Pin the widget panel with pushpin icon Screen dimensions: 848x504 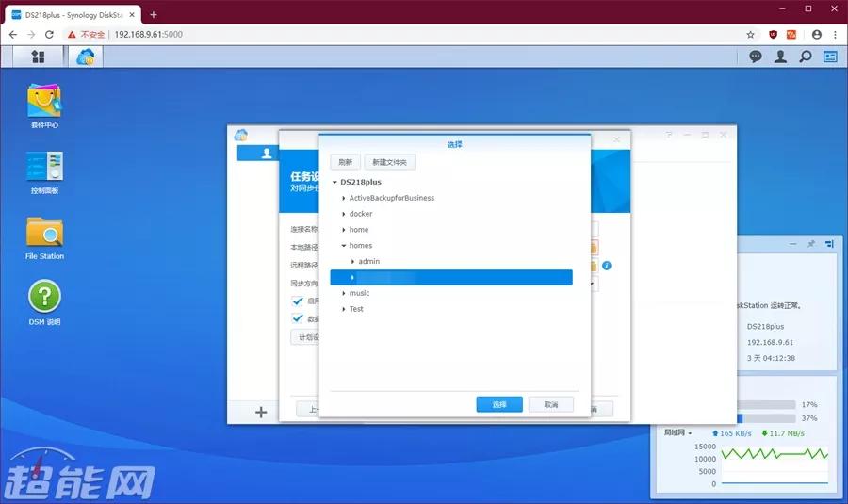click(x=810, y=244)
